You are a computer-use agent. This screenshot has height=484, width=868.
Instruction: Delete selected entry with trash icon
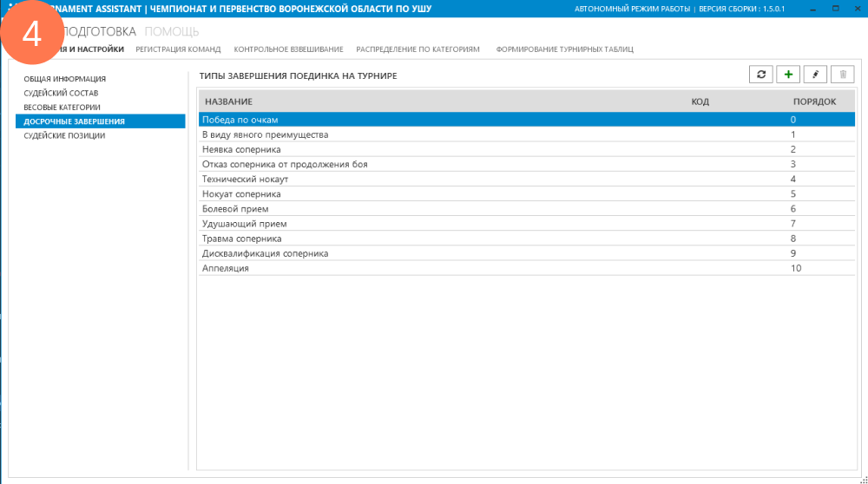click(x=843, y=74)
